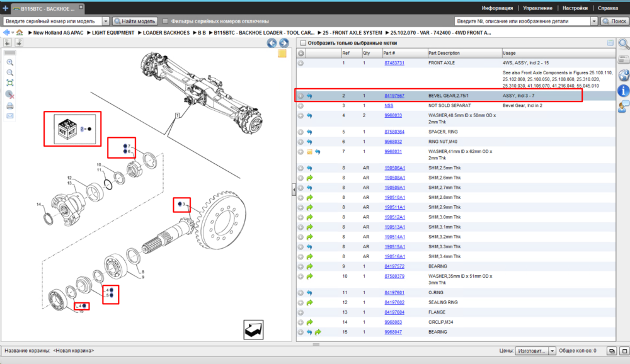The width and height of the screenshot is (630, 364).
Task: Clear the selected callouts with the red-X icon
Action: [x=10, y=94]
